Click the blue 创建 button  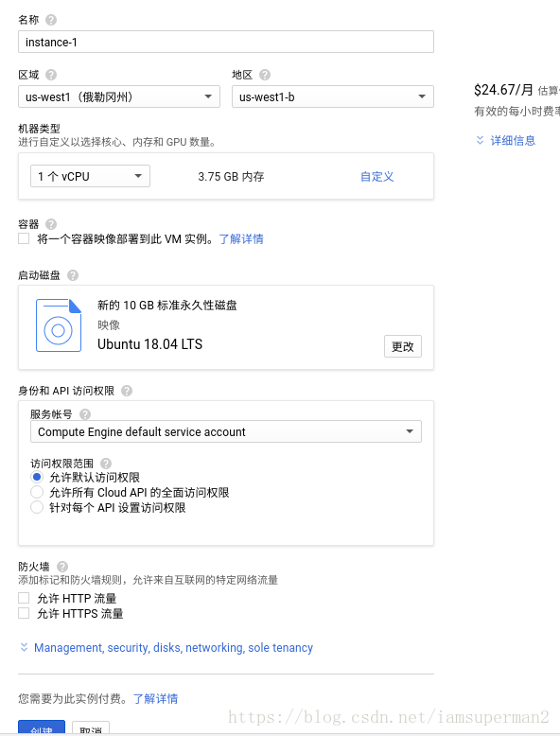(42, 727)
